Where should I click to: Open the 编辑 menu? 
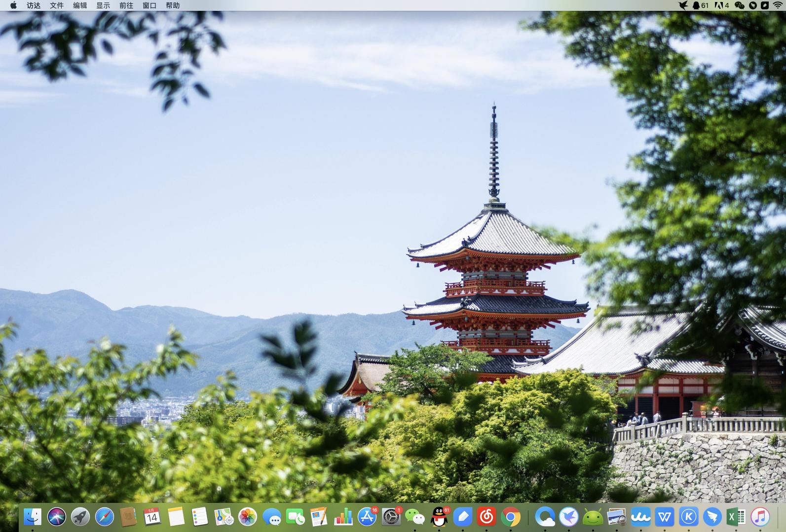[x=80, y=5]
